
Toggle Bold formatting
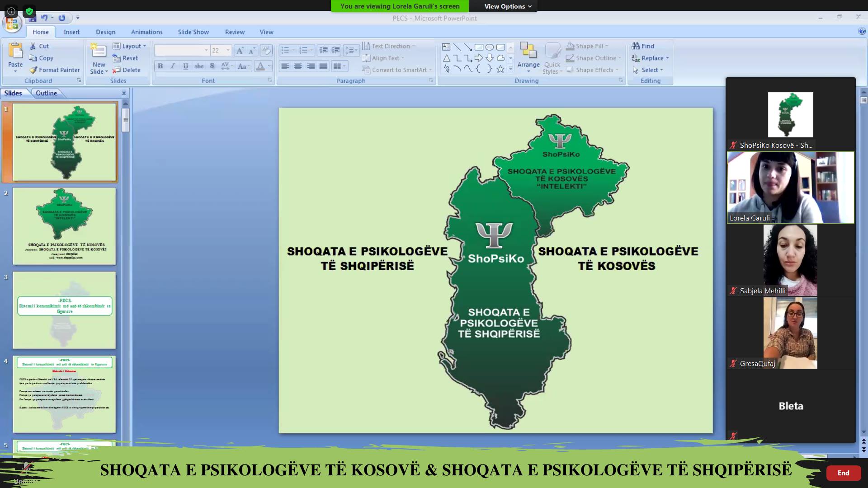(x=160, y=66)
